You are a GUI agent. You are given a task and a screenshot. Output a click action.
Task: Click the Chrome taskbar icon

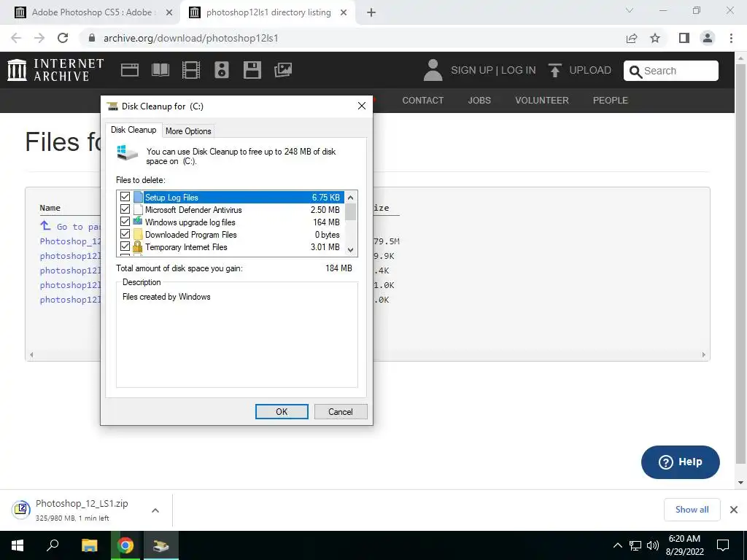[x=125, y=545]
